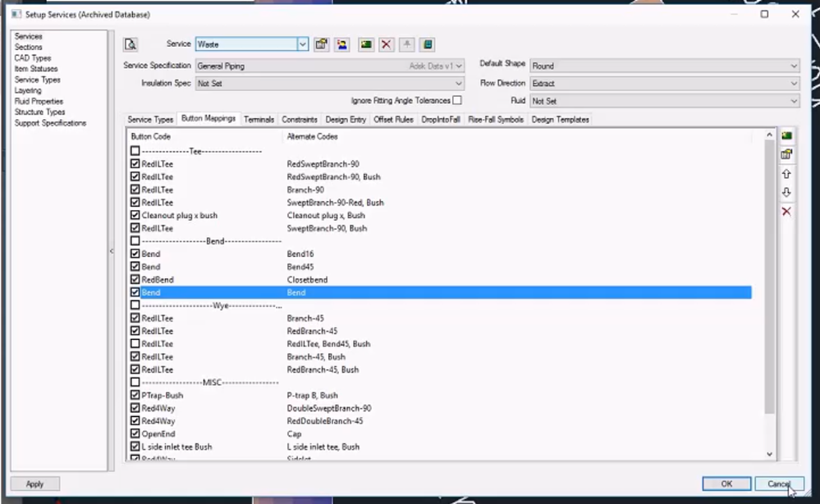820x504 pixels.
Task: Click the Cancel button
Action: pyautogui.click(x=779, y=483)
